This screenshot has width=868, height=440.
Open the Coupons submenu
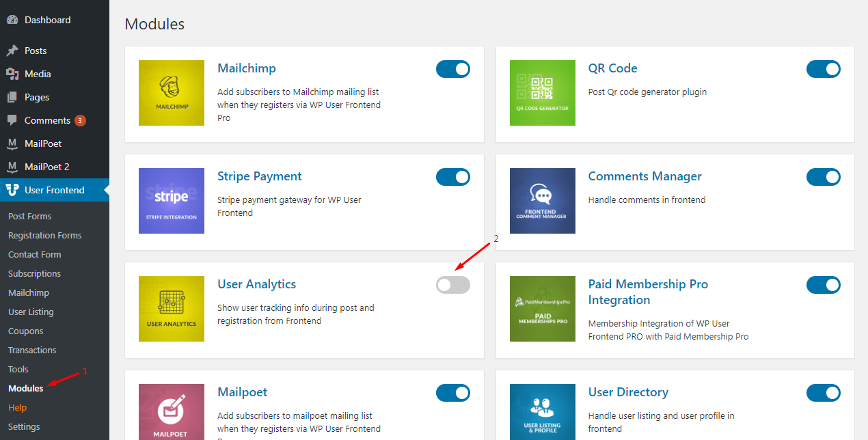pyautogui.click(x=25, y=331)
